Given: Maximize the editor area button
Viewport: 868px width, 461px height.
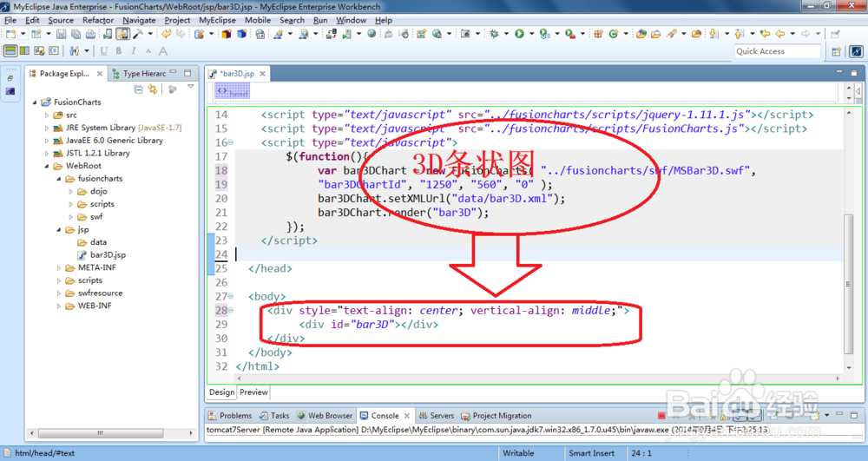Looking at the screenshot, I should click(x=854, y=73).
